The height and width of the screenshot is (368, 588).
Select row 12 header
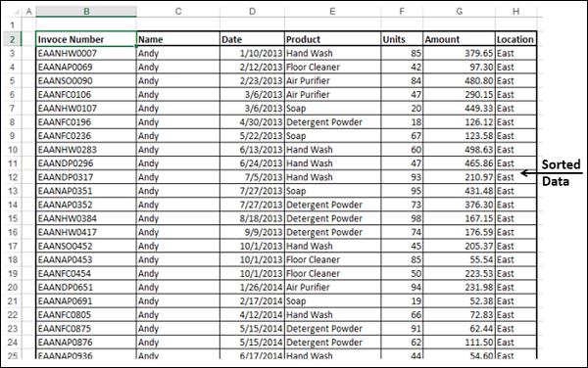[12, 177]
